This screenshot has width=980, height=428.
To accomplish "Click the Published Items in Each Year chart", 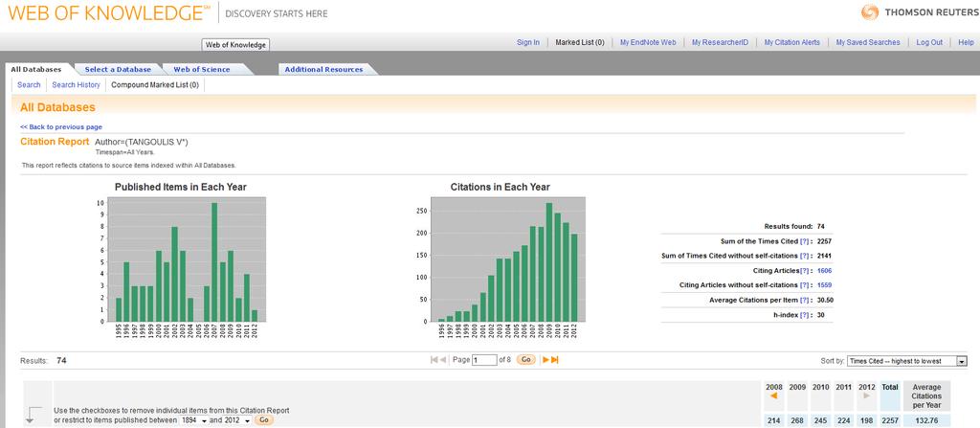I will (181, 261).
